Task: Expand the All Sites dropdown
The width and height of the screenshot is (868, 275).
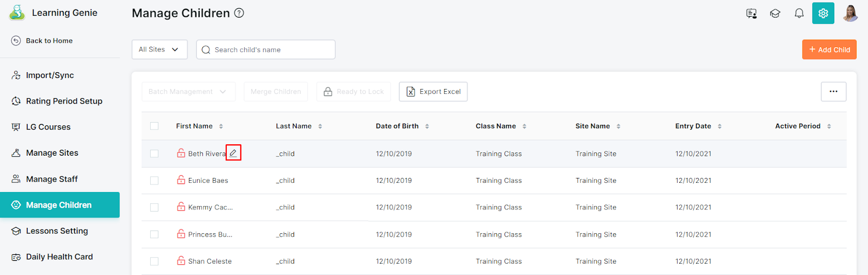Action: (159, 49)
